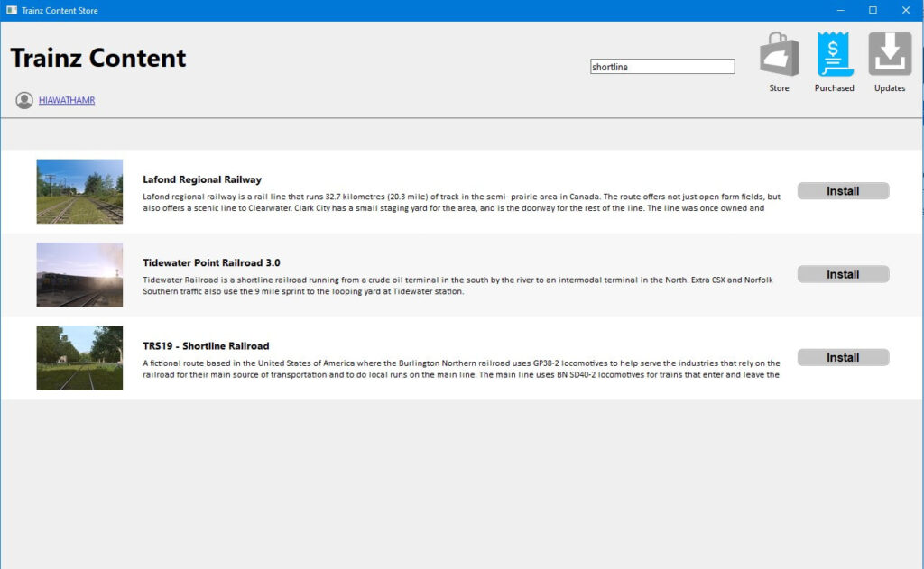The image size is (924, 569).
Task: Open the Updates download icon
Action: (890, 54)
